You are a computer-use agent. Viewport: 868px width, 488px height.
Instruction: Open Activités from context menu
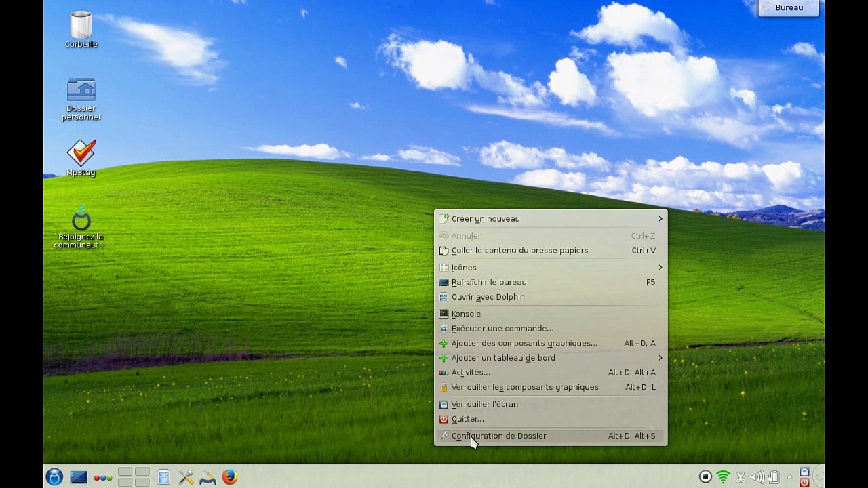pyautogui.click(x=550, y=372)
